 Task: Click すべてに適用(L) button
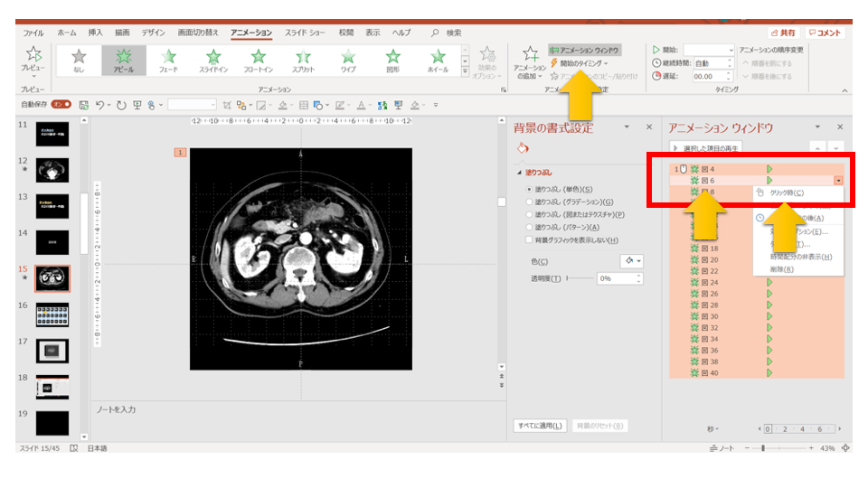tap(540, 426)
